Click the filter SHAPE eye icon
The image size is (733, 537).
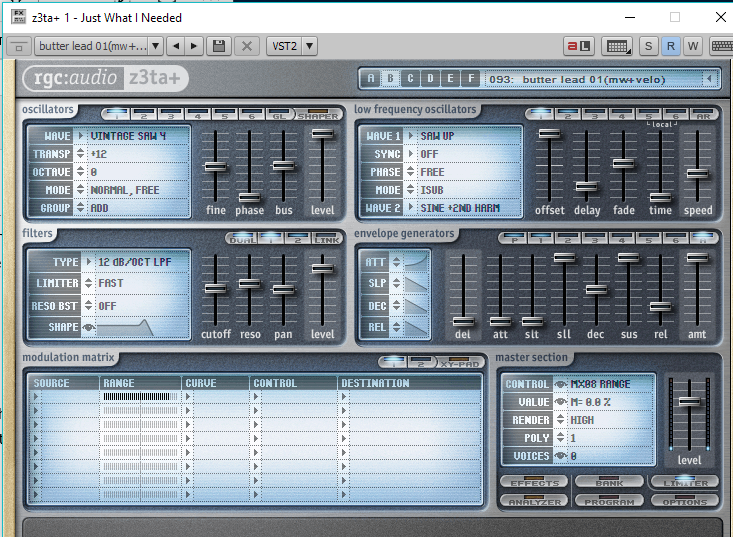pos(88,327)
